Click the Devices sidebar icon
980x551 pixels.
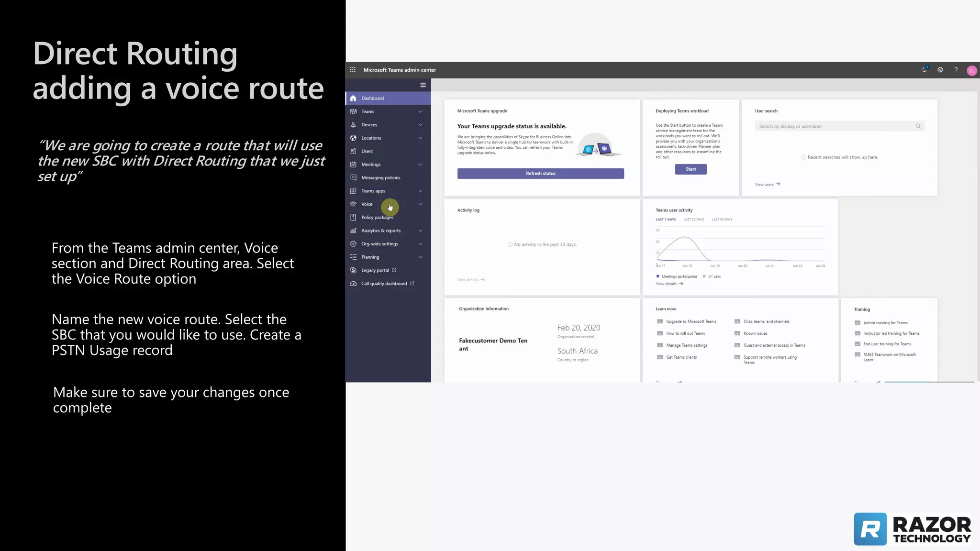coord(353,125)
